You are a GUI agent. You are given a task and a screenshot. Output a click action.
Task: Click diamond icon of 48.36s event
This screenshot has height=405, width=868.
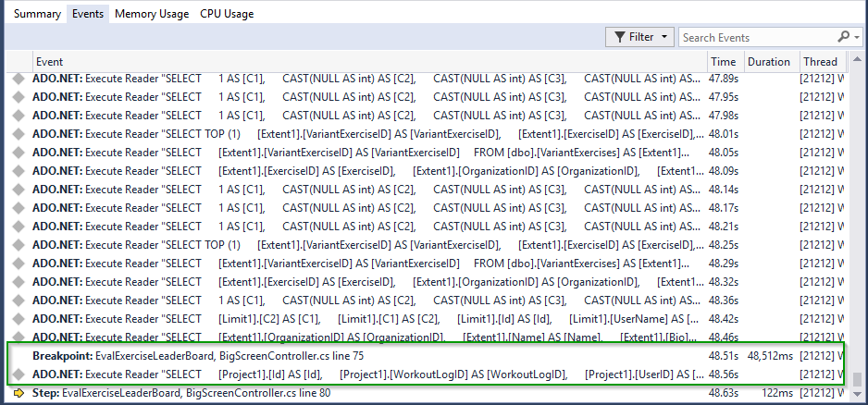point(19,301)
